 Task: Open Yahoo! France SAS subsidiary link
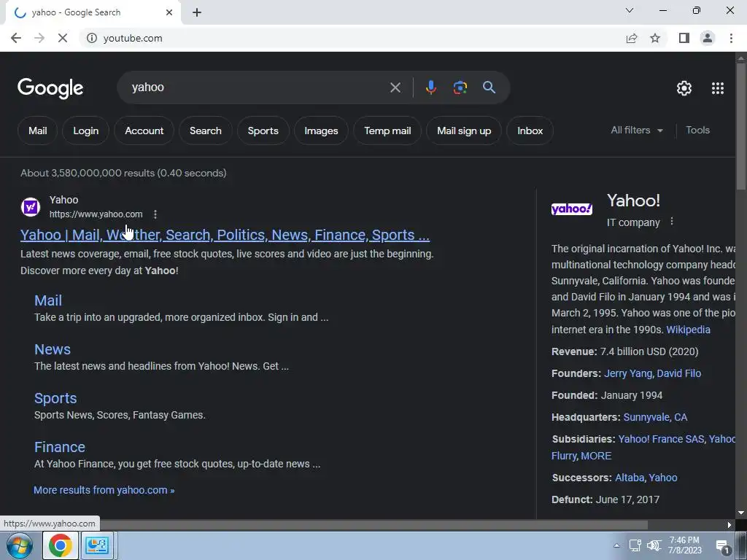coord(661,439)
